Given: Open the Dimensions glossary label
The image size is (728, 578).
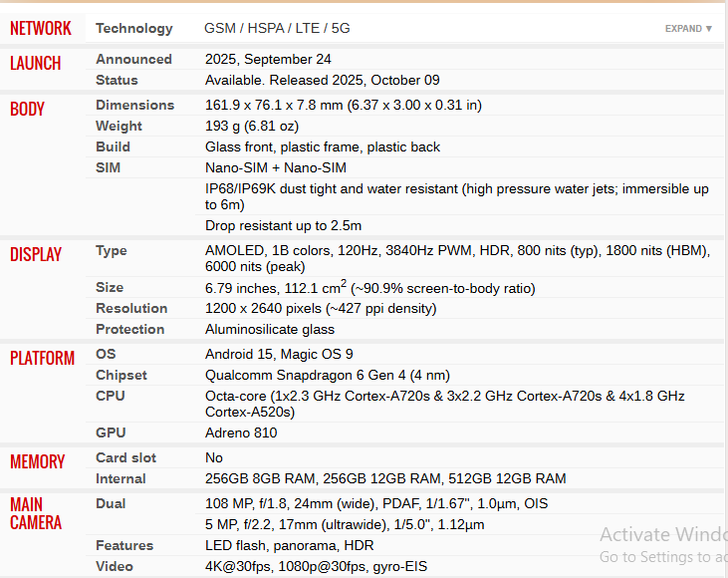Looking at the screenshot, I should (x=134, y=105).
